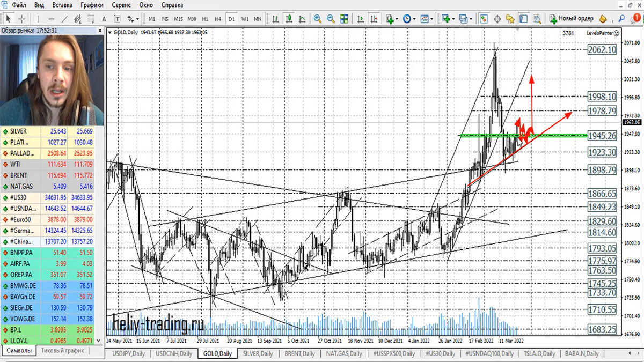Open the Strategy Tester icon

click(x=537, y=19)
